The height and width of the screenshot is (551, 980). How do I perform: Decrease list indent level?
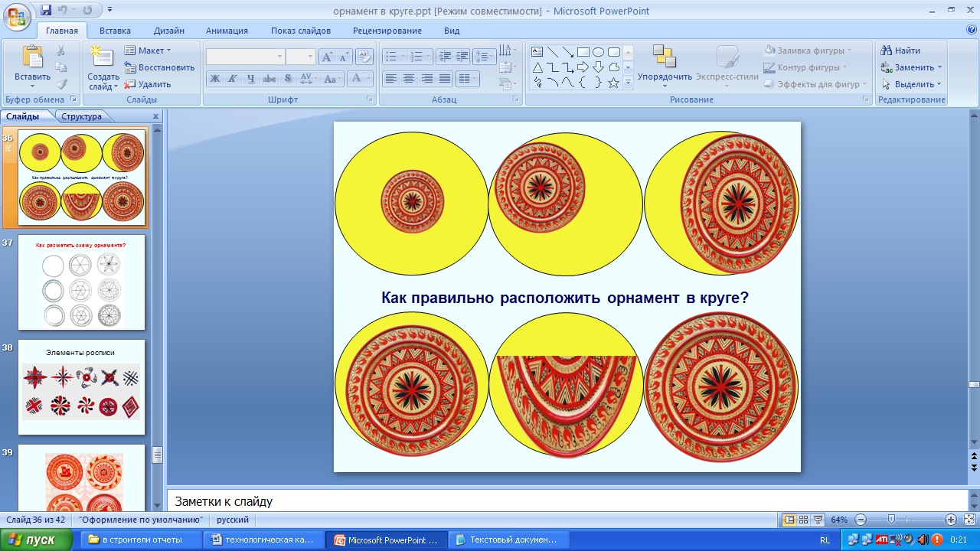pos(445,57)
